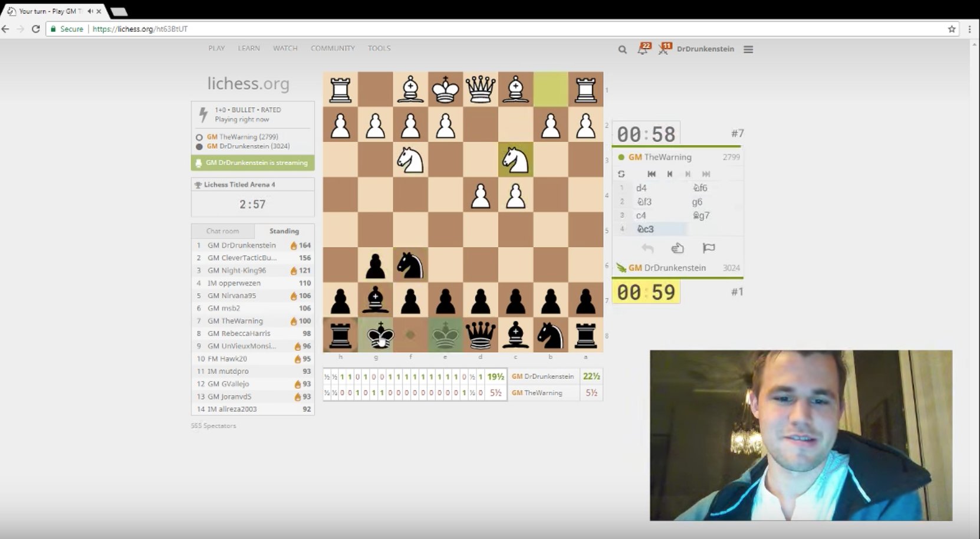Open the hamburger menu next to DrDrunkenstein

point(748,50)
